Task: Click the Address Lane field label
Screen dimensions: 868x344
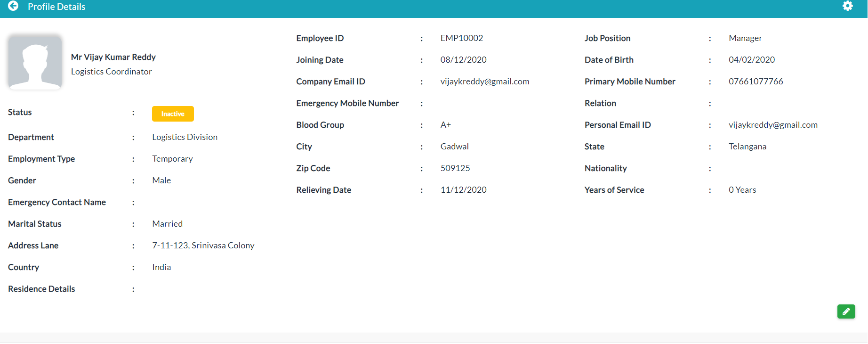Action: coord(33,246)
